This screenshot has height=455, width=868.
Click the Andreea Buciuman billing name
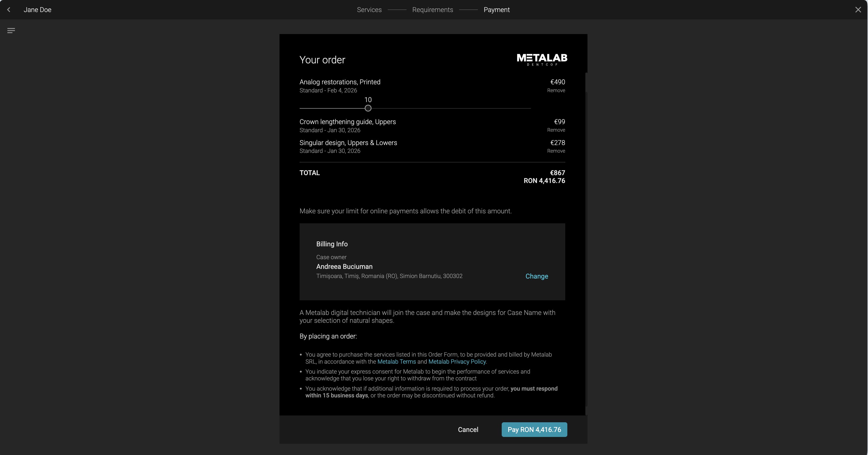tap(344, 267)
